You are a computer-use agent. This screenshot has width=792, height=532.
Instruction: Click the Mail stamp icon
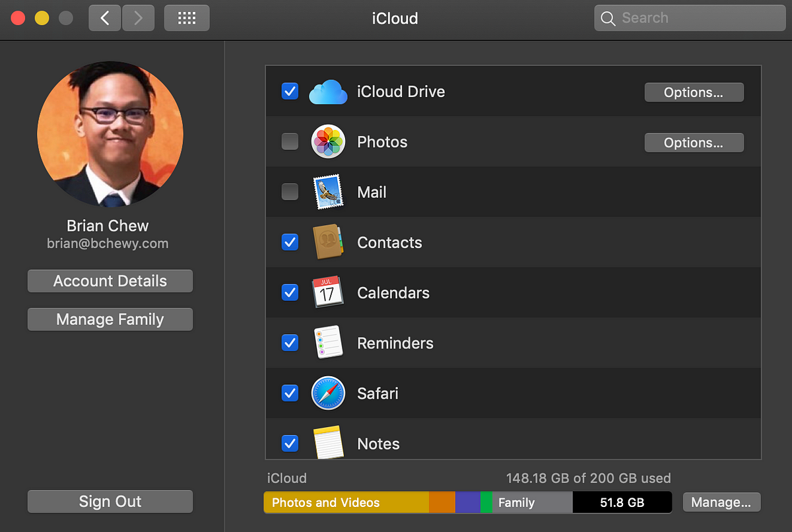(x=328, y=192)
